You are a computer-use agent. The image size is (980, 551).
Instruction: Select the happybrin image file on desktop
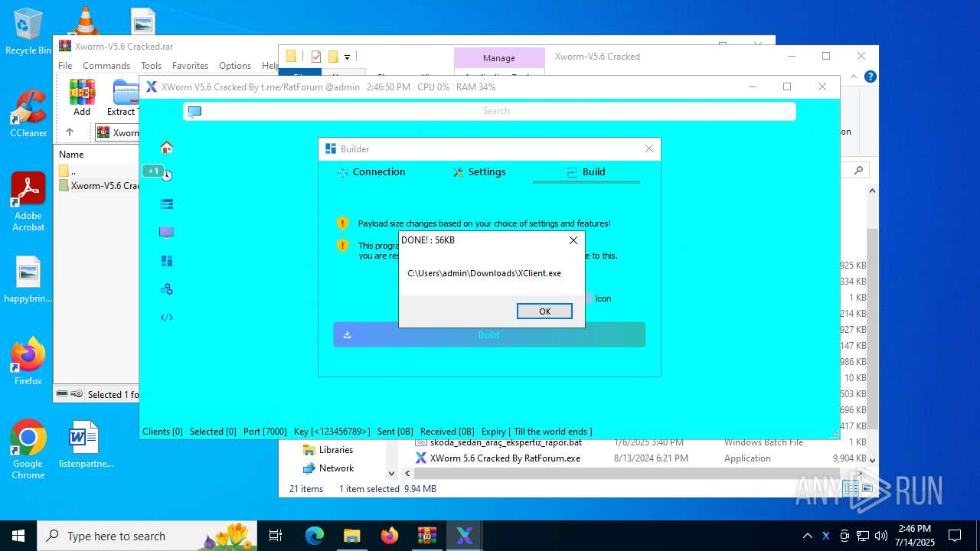click(x=28, y=279)
